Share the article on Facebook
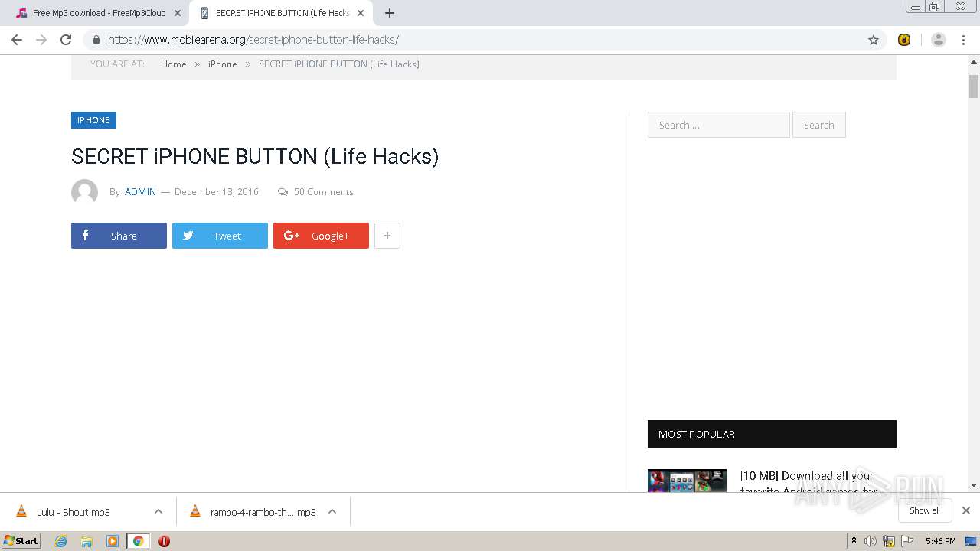 click(x=119, y=236)
